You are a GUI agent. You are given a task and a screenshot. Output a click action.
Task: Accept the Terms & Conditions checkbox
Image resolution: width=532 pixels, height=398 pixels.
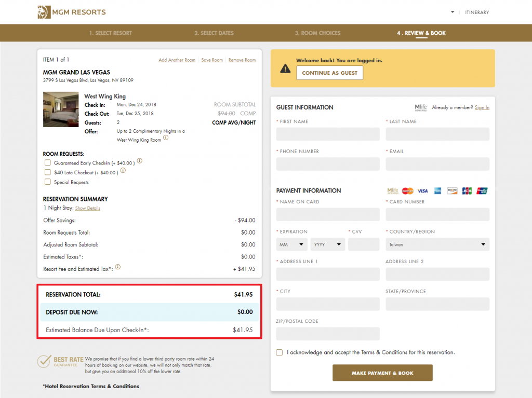pyautogui.click(x=279, y=352)
